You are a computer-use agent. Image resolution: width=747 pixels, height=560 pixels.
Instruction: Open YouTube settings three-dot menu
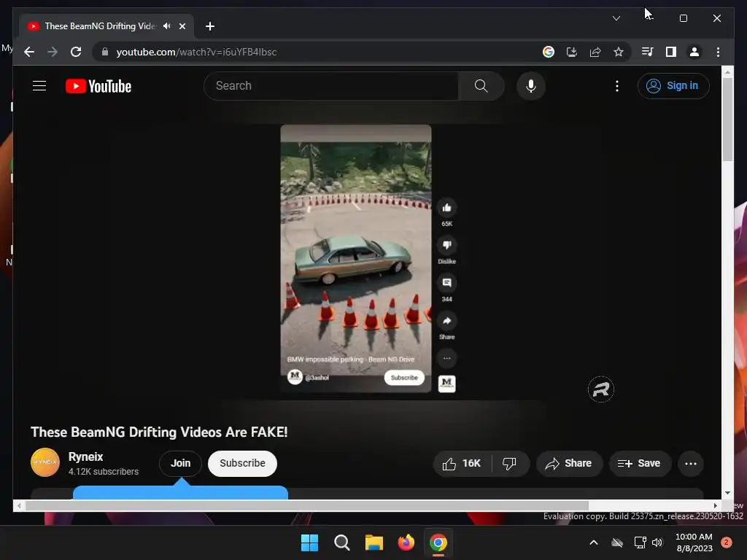617,86
